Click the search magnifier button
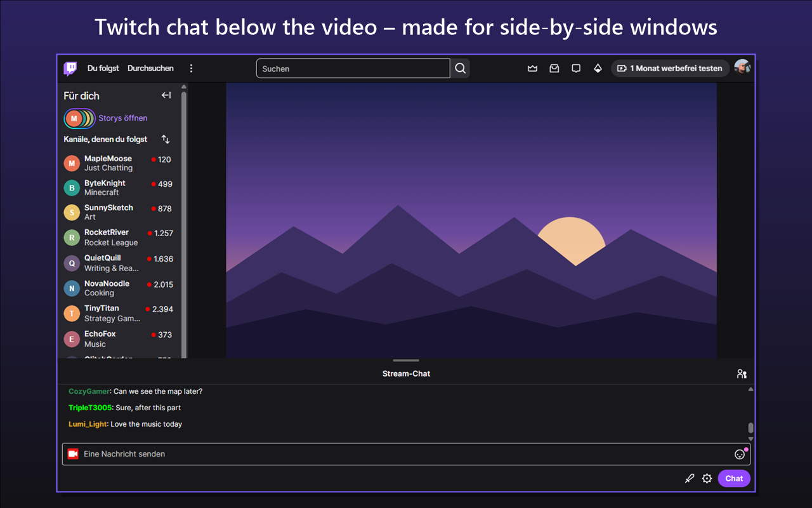The width and height of the screenshot is (812, 508). [x=461, y=69]
